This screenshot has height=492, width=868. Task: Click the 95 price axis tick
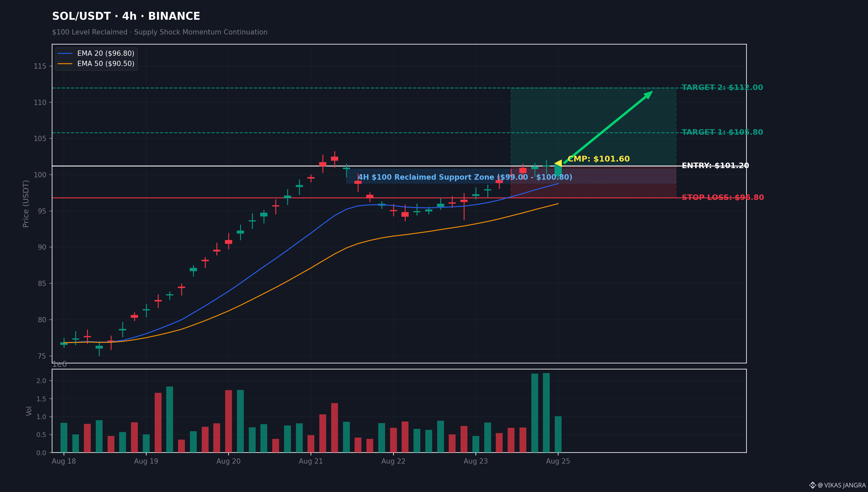coord(42,211)
